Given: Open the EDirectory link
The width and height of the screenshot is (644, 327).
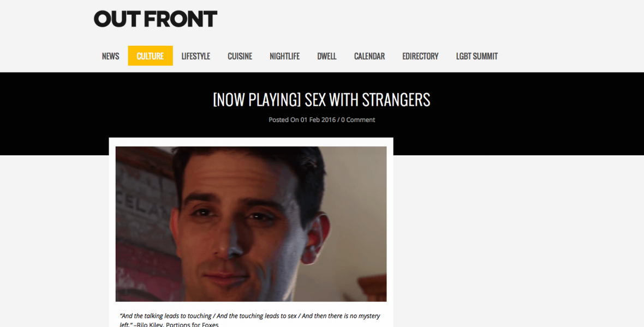Looking at the screenshot, I should [421, 56].
